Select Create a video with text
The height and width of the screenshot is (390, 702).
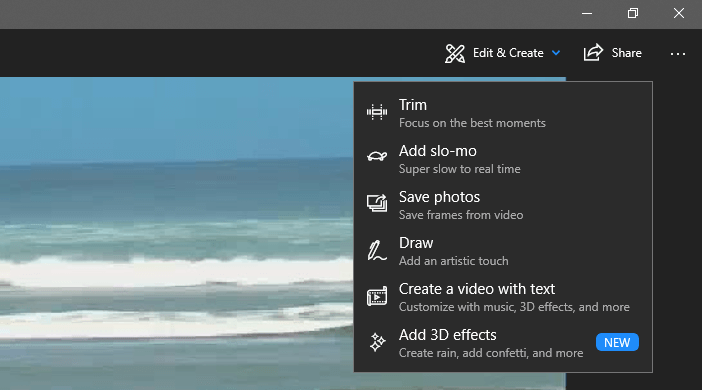(503, 297)
